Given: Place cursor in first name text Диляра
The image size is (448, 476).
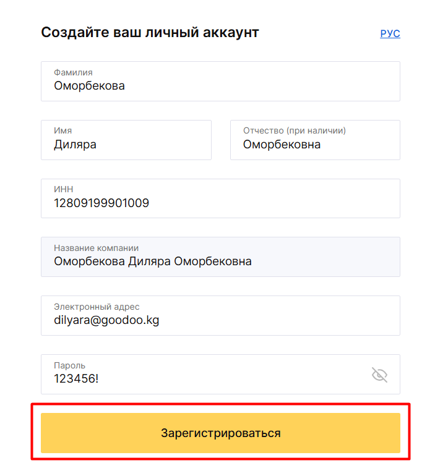Looking at the screenshot, I should 75,145.
